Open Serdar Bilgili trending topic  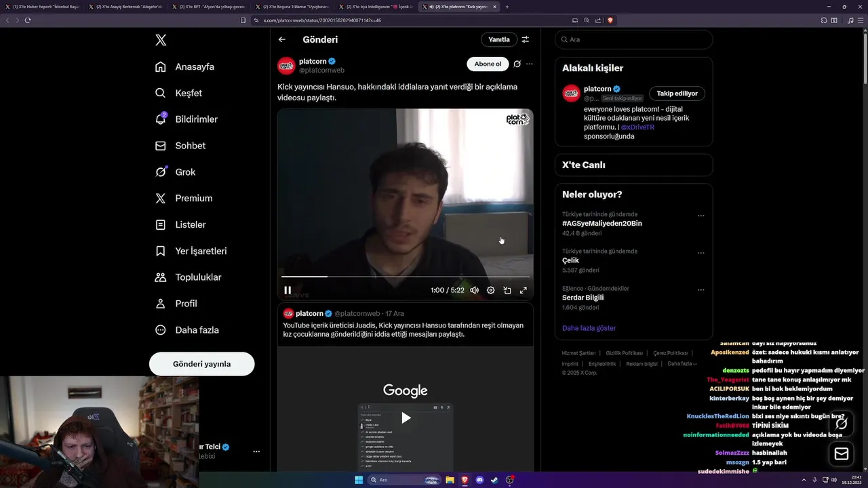tap(583, 298)
